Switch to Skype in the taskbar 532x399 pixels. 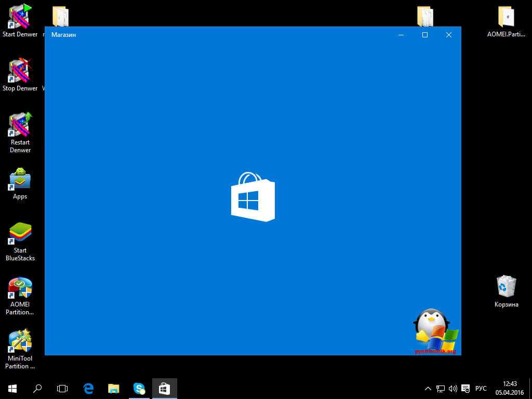(139, 388)
